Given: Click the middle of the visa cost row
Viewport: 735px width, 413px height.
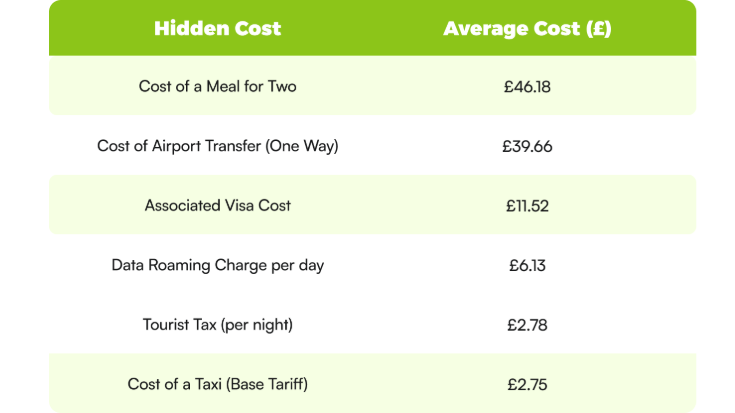Looking at the screenshot, I should pyautogui.click(x=372, y=205).
